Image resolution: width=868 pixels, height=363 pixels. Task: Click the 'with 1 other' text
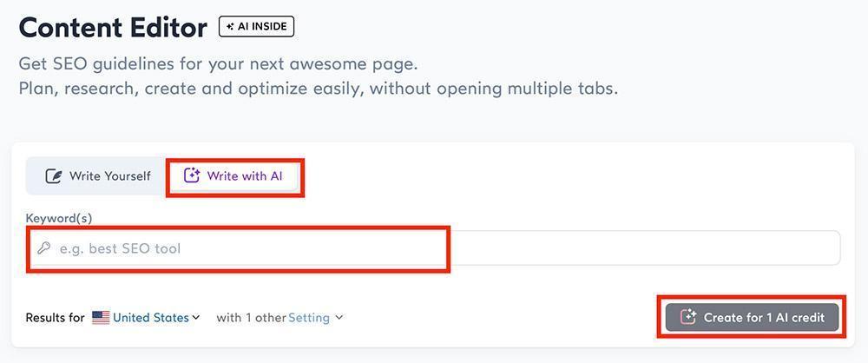tap(251, 318)
